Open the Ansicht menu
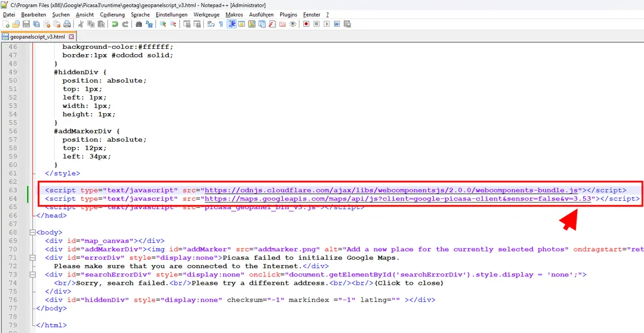This screenshot has height=333, width=644. [x=85, y=15]
